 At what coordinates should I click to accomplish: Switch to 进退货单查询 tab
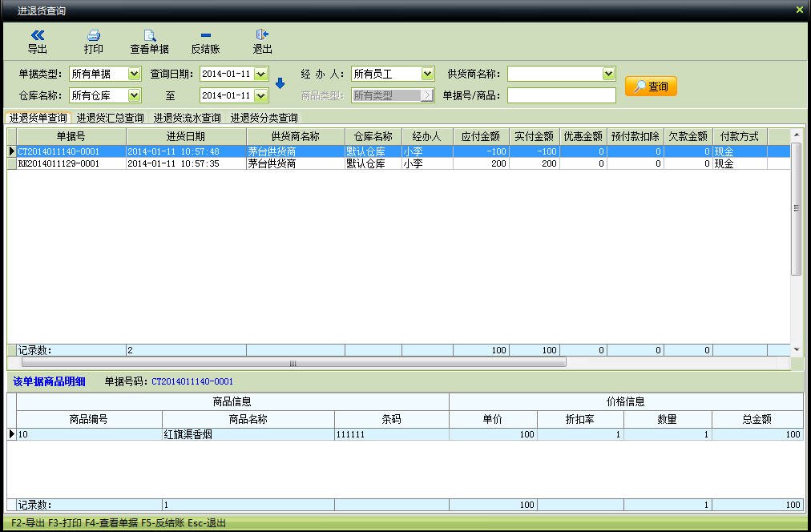[x=38, y=118]
